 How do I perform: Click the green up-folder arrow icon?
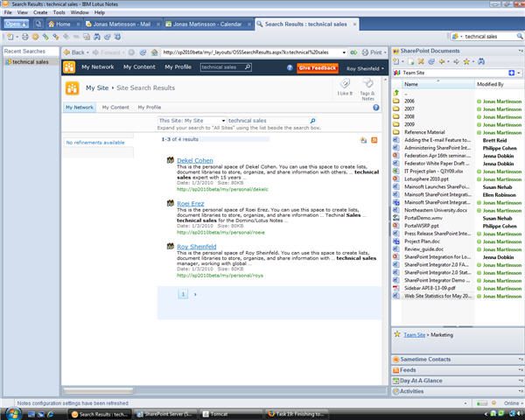point(396,93)
